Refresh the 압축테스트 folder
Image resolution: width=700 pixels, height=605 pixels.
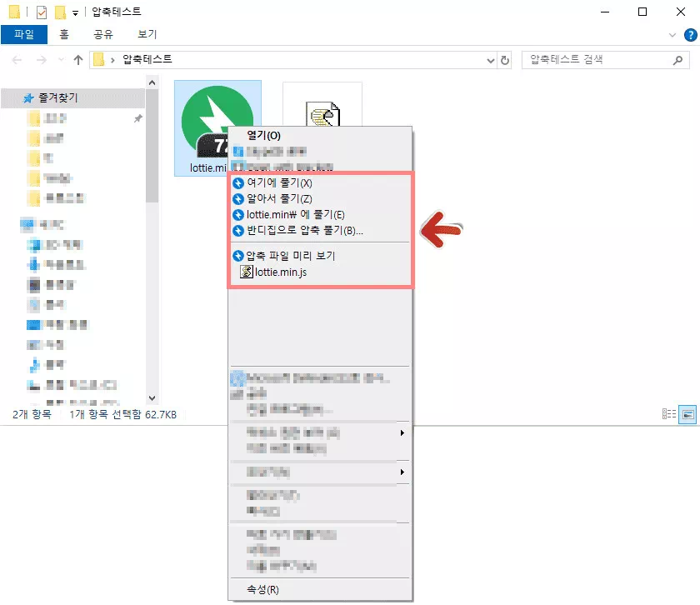click(x=505, y=60)
